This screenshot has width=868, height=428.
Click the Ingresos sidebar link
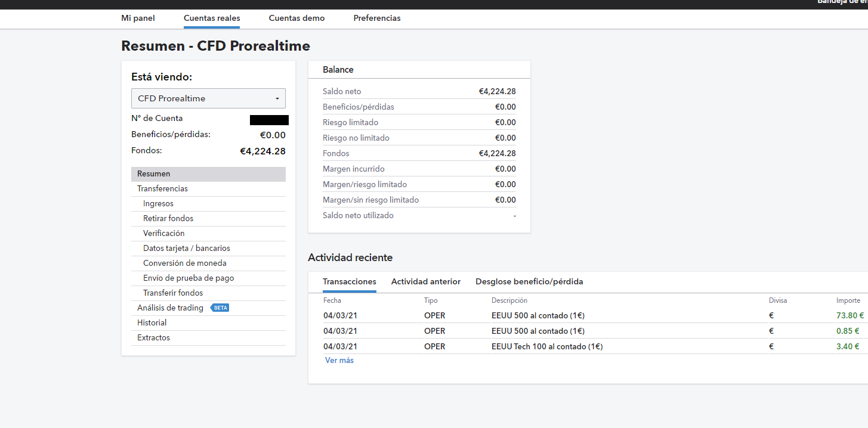[158, 204]
